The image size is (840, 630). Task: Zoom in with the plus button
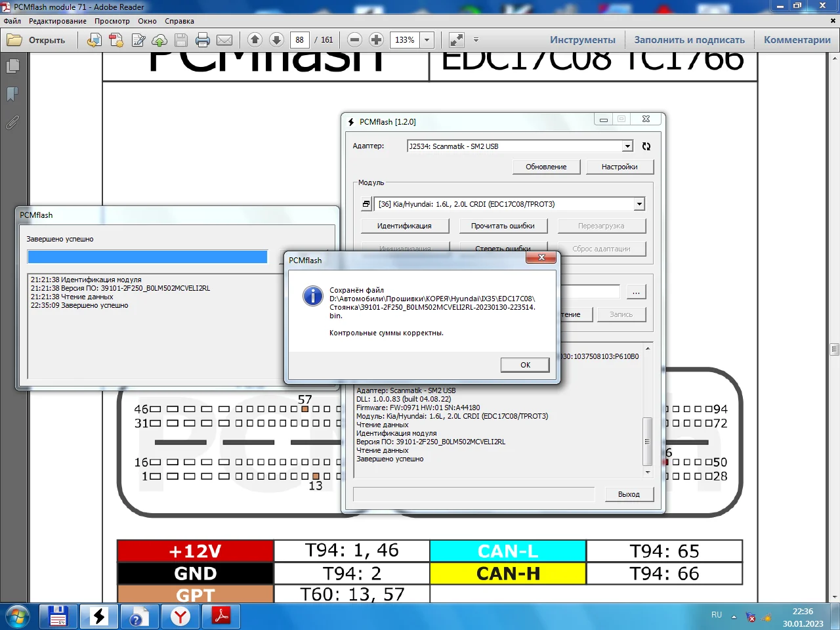pyautogui.click(x=376, y=40)
